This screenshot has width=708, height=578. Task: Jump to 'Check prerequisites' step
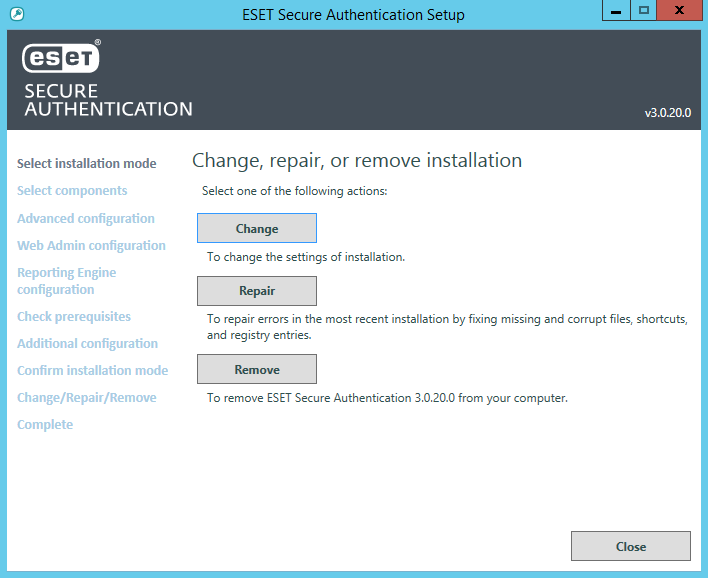point(74,317)
